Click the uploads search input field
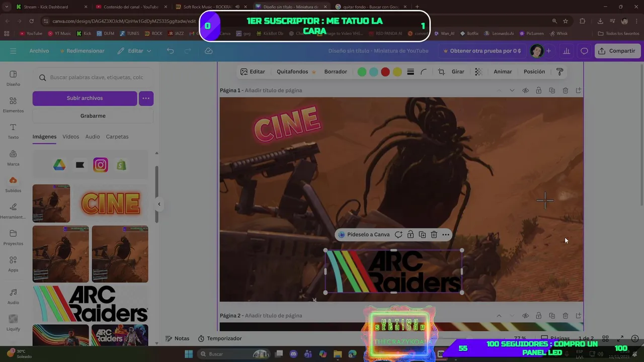The image size is (644, 362). point(93,77)
